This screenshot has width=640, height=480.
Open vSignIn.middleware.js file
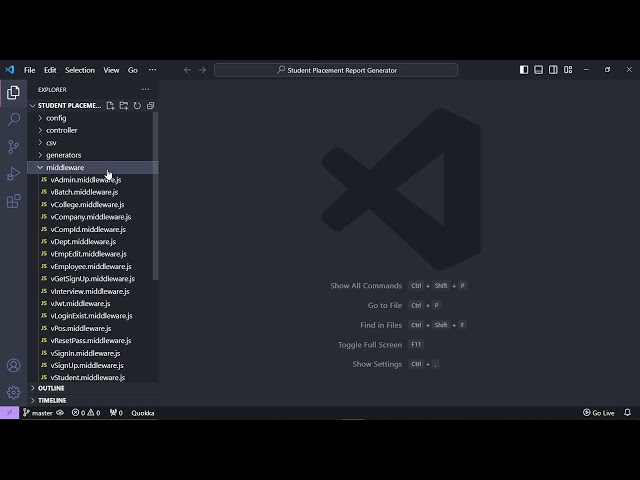point(93,353)
